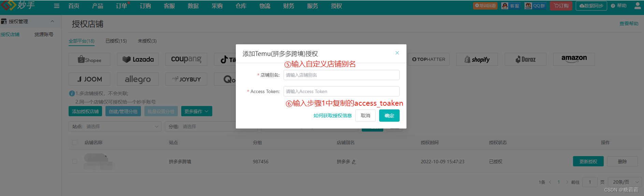Image resolution: width=644 pixels, height=196 pixels.
Task: Open the 站点 select dropdown
Action: click(x=115, y=126)
